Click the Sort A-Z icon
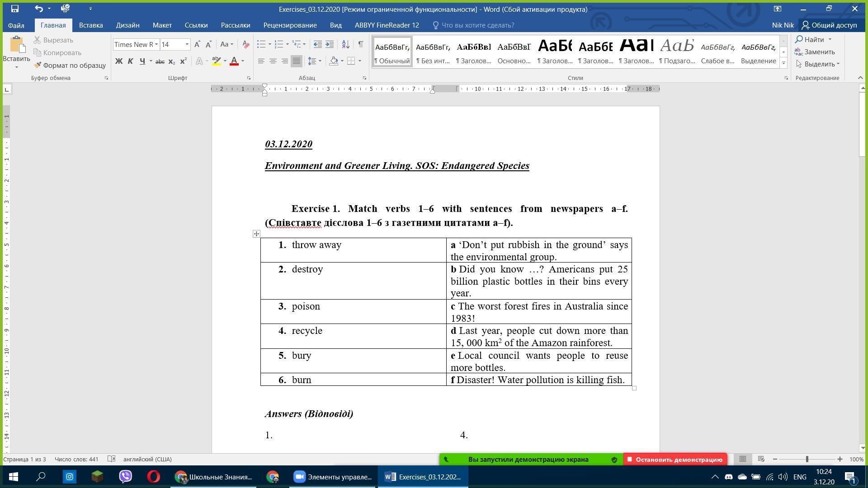The width and height of the screenshot is (868, 488). 345,44
